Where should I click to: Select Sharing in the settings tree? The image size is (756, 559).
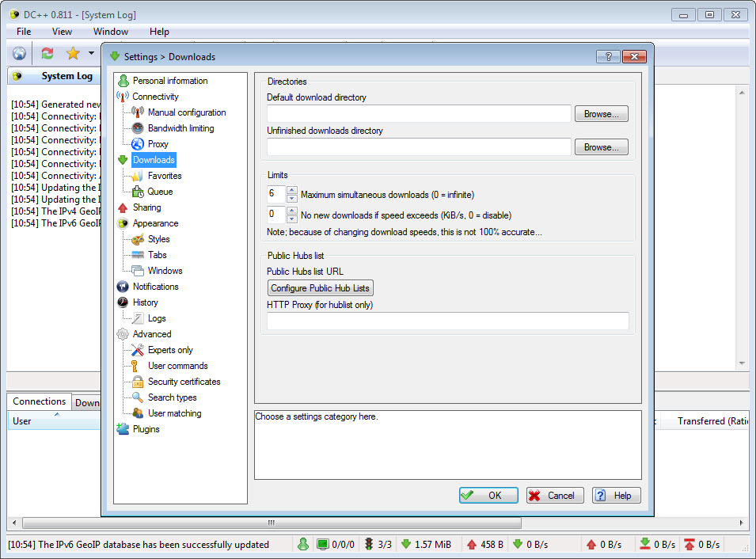[x=147, y=207]
